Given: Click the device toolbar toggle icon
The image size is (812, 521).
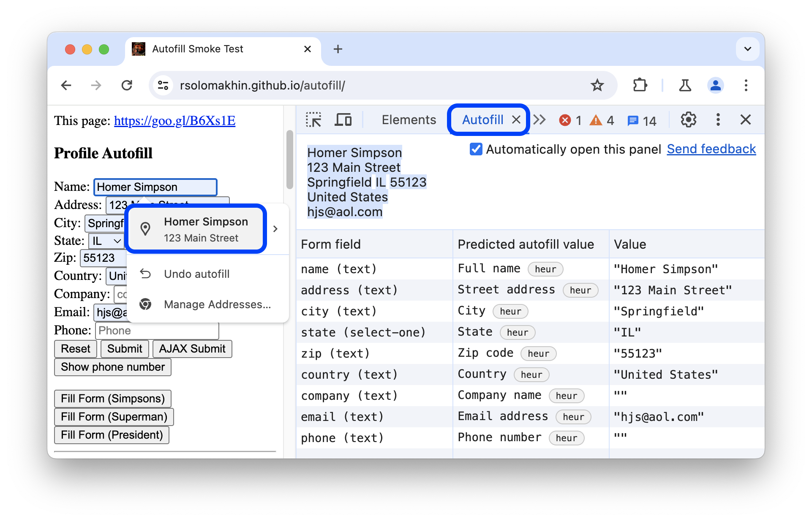Looking at the screenshot, I should tap(342, 120).
